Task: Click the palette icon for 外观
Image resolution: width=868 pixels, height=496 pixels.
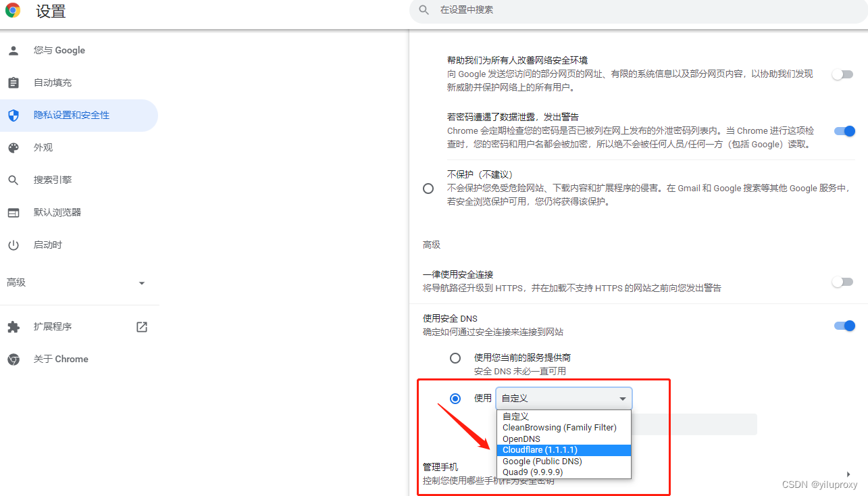Action: click(14, 147)
